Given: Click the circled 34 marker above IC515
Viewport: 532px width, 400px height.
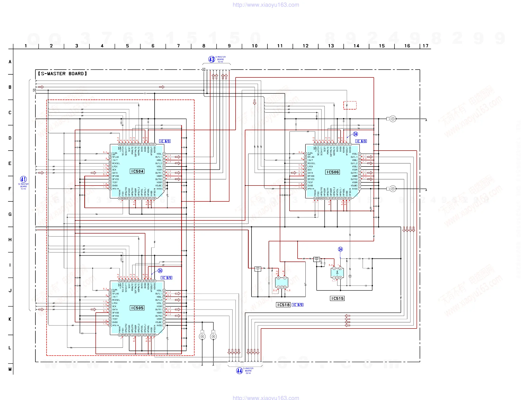Looking at the screenshot, I should pos(340,249).
